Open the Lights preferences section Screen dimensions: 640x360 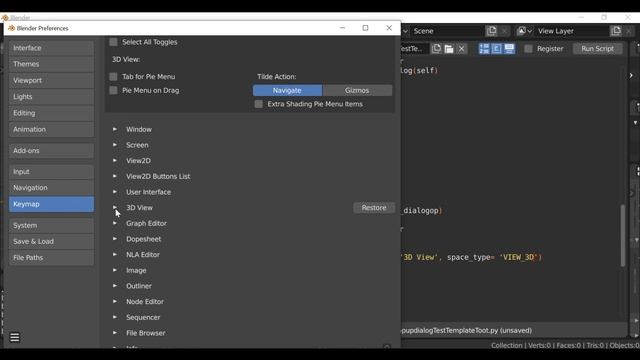coord(51,97)
